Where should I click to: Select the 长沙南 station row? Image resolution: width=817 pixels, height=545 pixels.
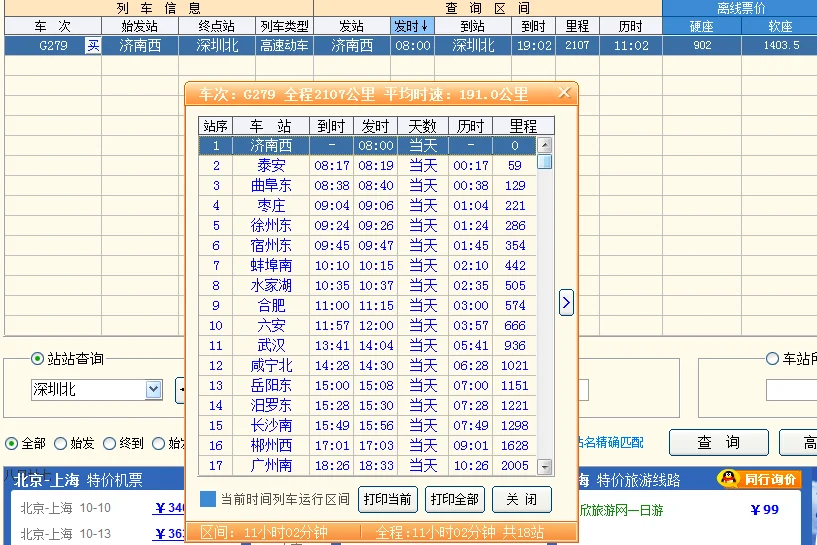[367, 426]
